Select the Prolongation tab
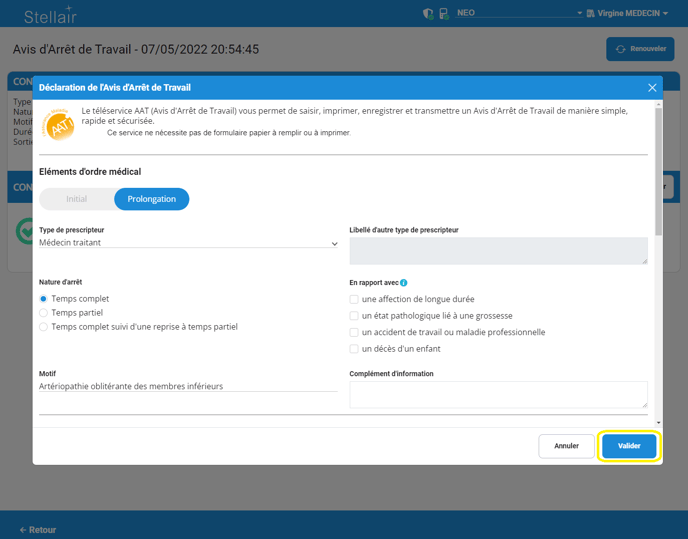 (x=152, y=199)
